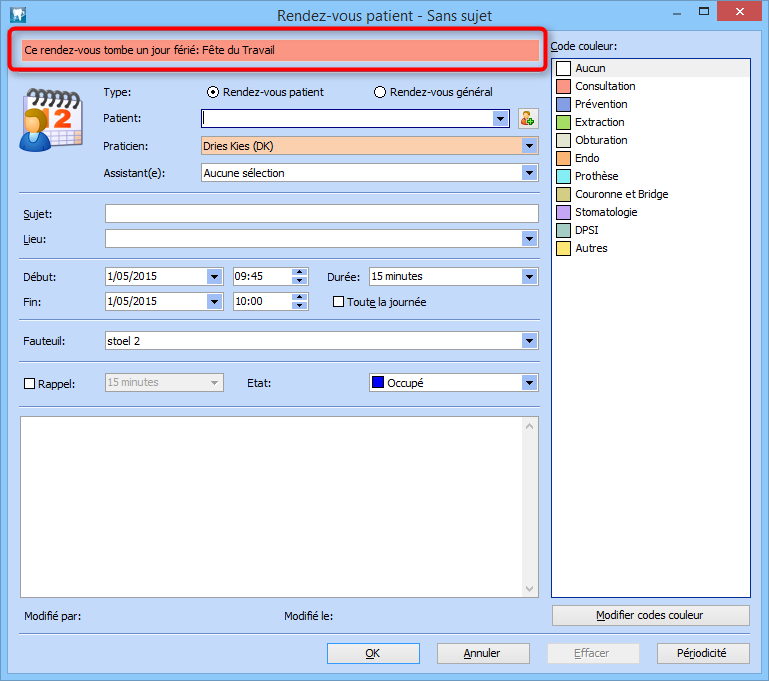
Task: Minimize the Rendez-vous patient window
Action: point(677,12)
